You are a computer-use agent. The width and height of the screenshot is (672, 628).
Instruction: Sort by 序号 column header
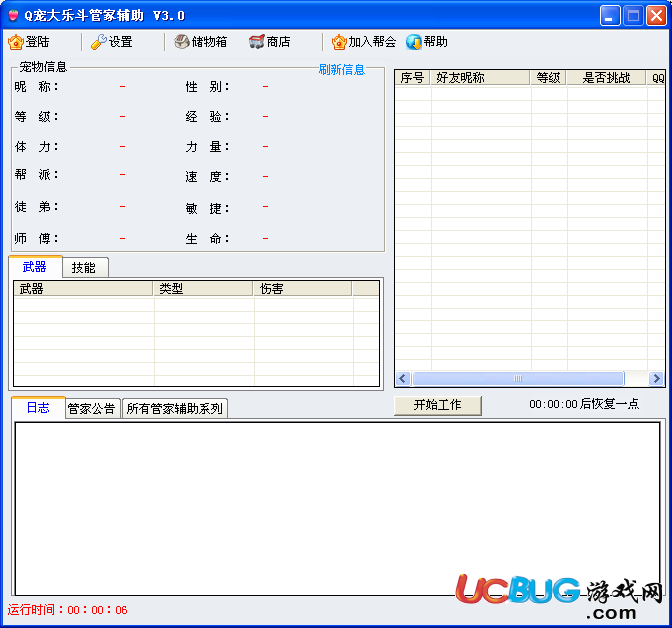[412, 78]
